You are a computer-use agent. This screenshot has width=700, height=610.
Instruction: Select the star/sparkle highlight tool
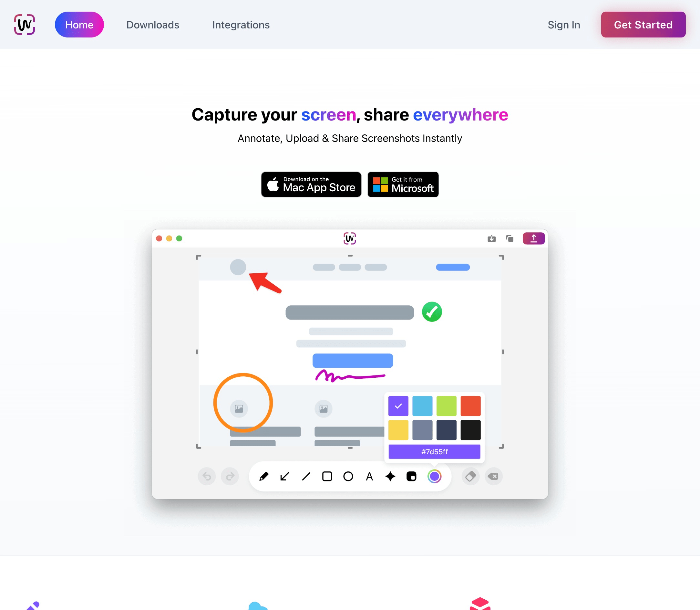tap(390, 476)
